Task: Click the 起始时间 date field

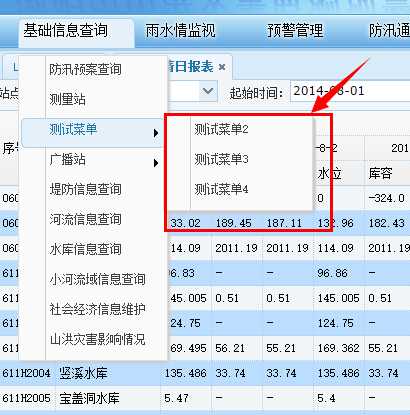Action: coord(350,91)
